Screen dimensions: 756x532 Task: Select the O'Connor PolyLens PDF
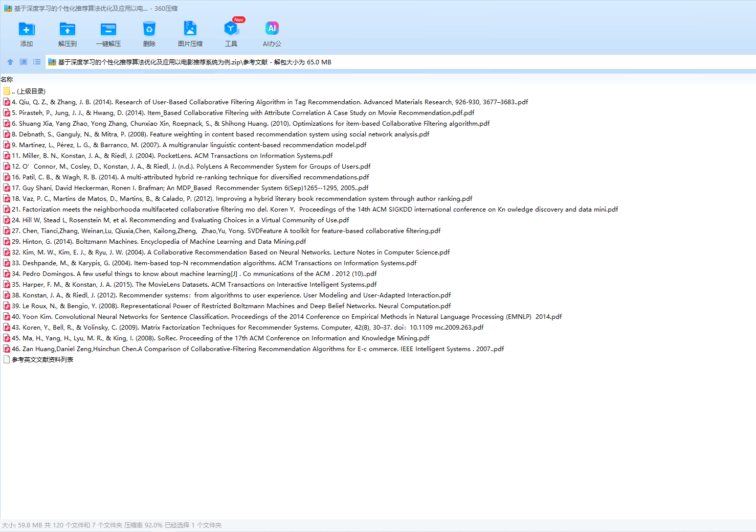tap(191, 167)
